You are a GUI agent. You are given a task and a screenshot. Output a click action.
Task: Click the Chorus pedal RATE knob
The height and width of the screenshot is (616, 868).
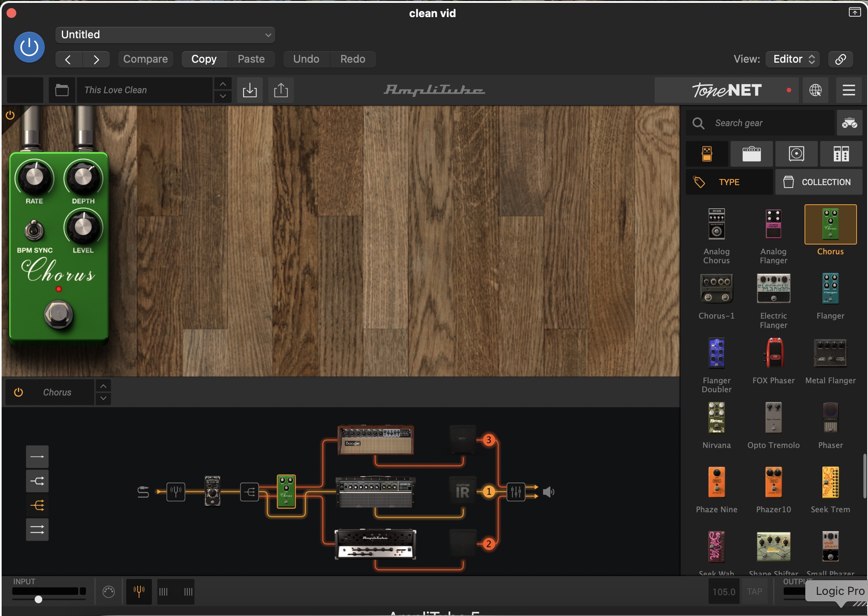[x=34, y=178]
